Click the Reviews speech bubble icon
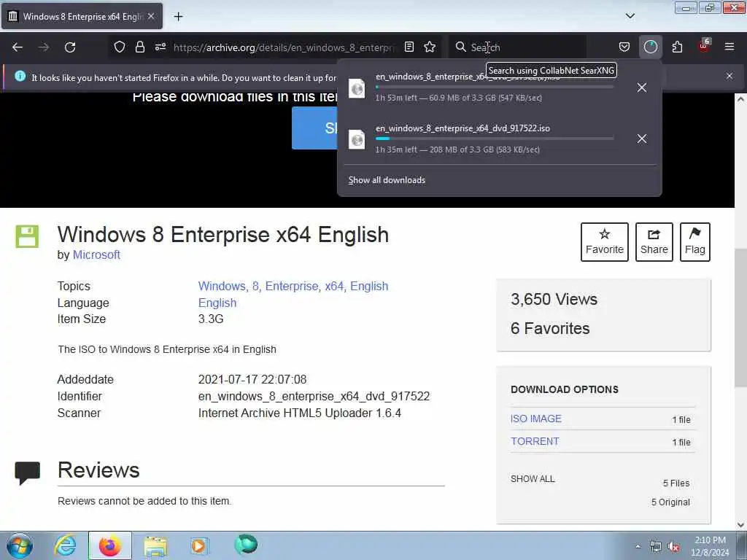The image size is (747, 560). point(27,472)
